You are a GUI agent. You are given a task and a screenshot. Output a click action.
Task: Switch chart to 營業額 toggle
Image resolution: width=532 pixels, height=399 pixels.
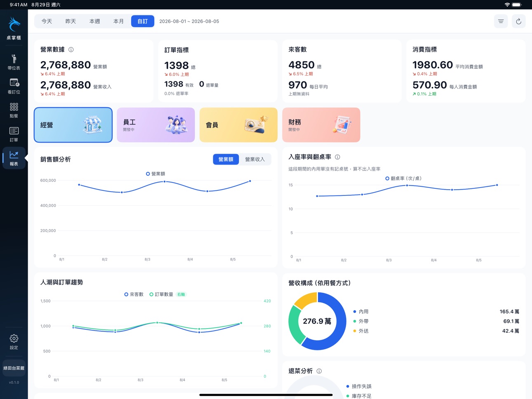(226, 159)
